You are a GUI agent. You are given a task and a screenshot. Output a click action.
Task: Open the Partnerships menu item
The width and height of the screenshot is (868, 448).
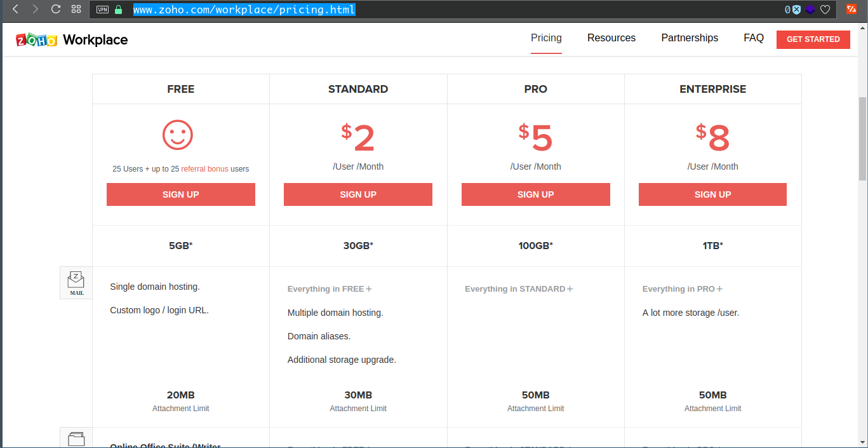[x=690, y=38]
